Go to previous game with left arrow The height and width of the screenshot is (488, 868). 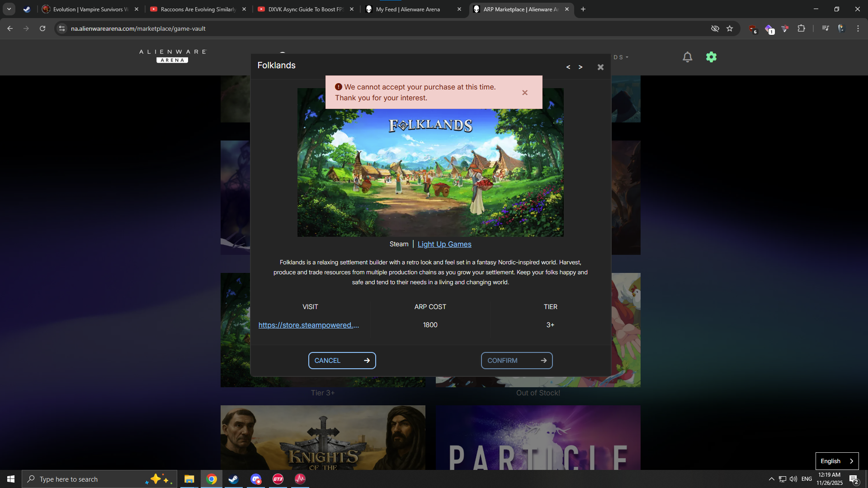point(568,67)
